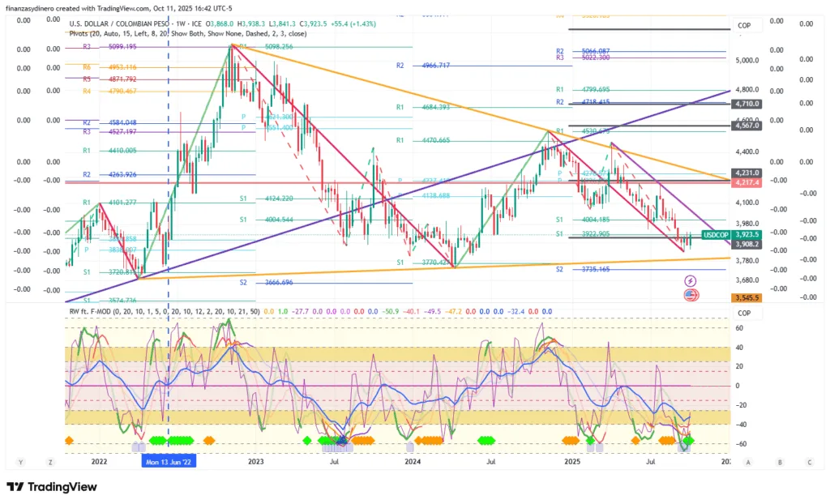Click the red 4,217.4 price label
Viewport: 830px width, 504px height.
[746, 182]
